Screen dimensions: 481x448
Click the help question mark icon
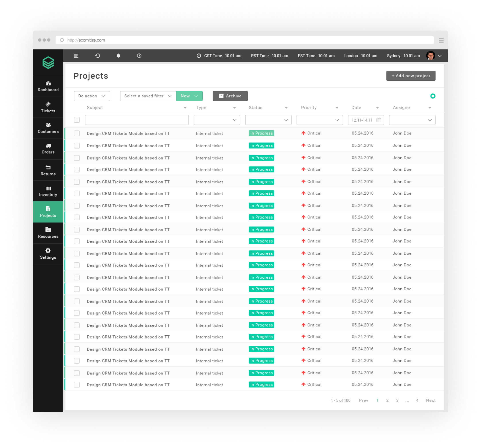click(139, 56)
